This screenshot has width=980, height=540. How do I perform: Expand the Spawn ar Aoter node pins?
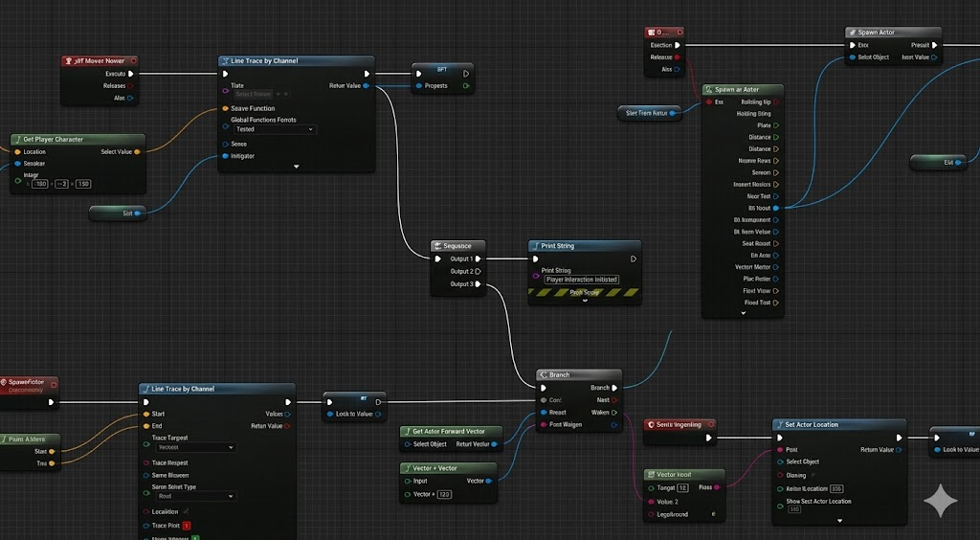pos(743,312)
